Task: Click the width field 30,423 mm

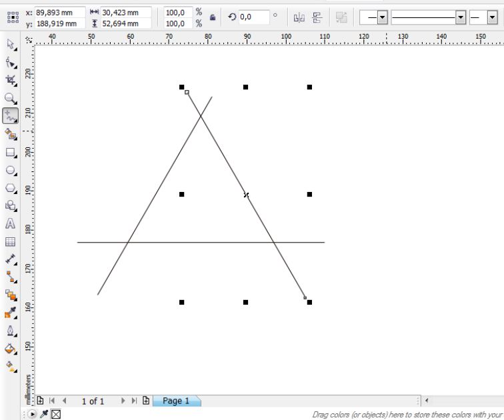Action: (126, 13)
